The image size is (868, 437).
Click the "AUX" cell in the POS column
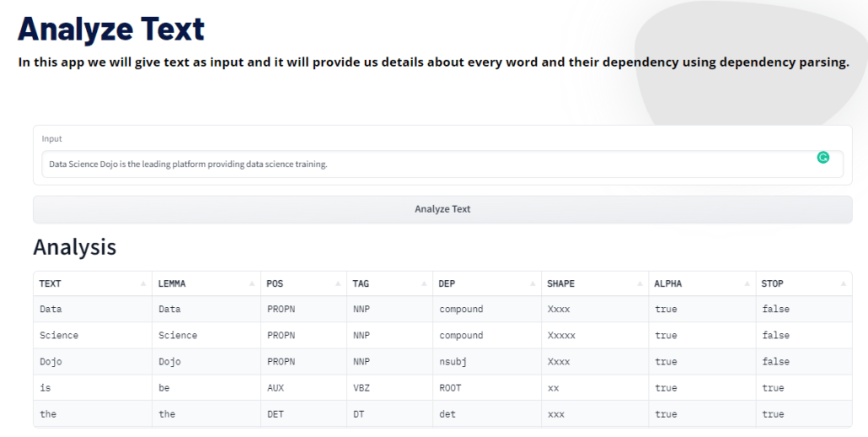[x=275, y=388]
